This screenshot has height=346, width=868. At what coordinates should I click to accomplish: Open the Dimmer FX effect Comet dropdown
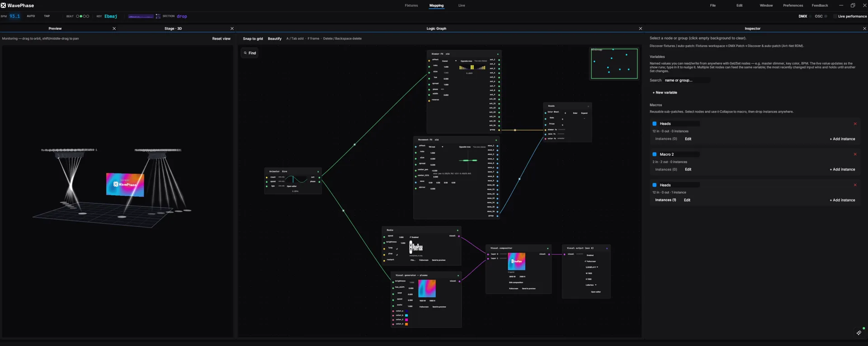[449, 61]
